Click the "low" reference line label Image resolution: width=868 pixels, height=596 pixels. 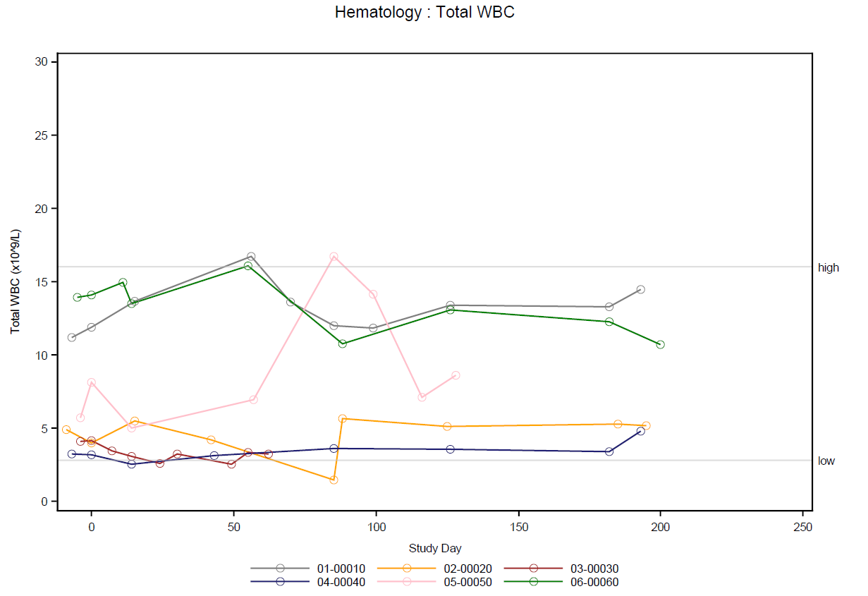point(826,461)
